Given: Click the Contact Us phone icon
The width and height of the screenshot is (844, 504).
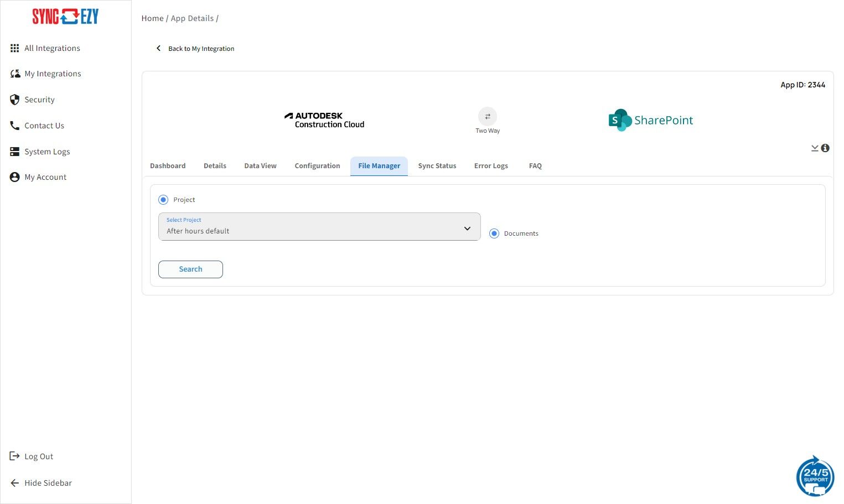Looking at the screenshot, I should [15, 126].
